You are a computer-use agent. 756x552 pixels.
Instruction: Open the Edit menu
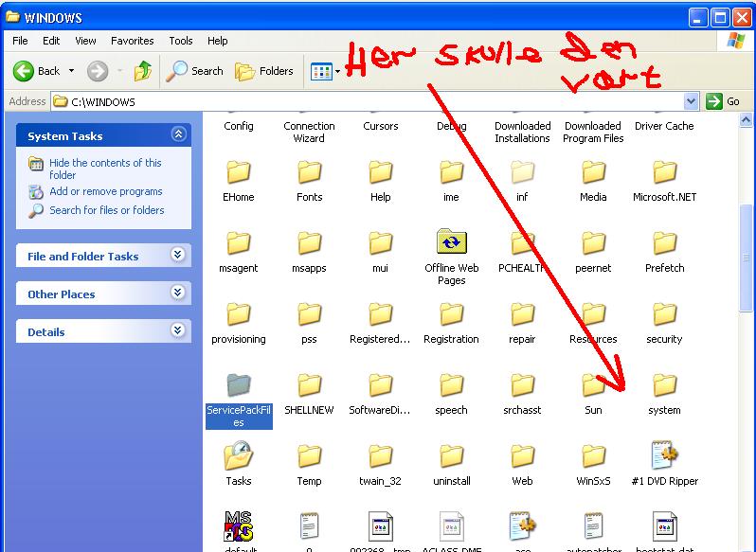(51, 41)
